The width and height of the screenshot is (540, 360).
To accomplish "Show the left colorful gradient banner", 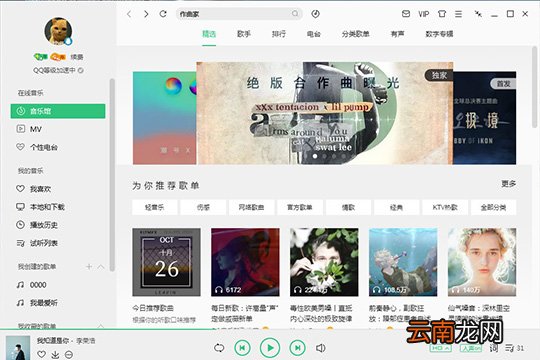I will click(x=165, y=118).
